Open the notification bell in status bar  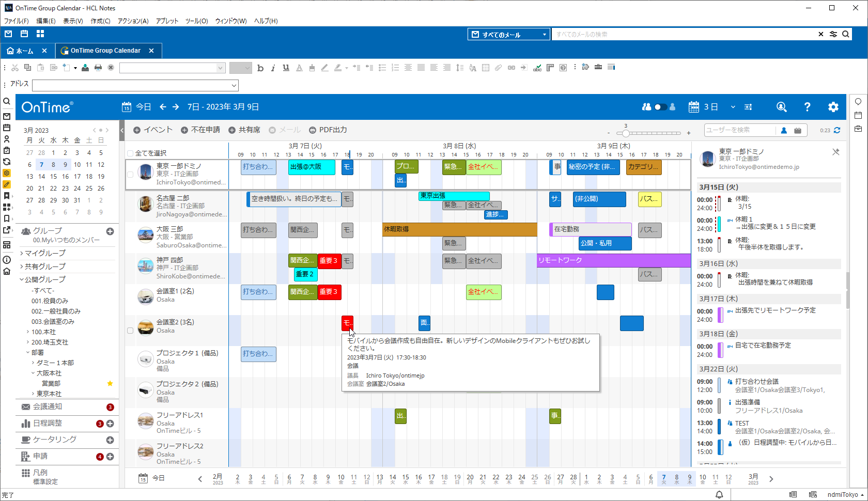719,494
